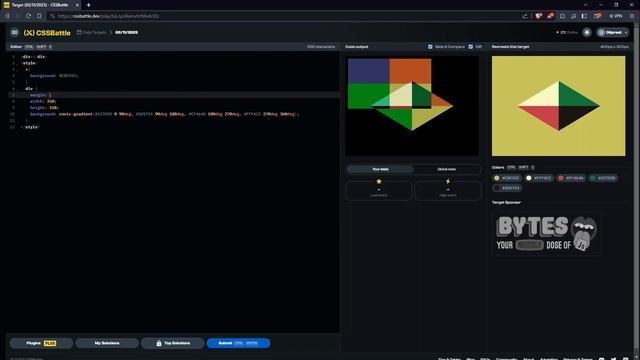Click into the code editor on margin line
Viewport: 640px width, 360px height.
pos(173,95)
